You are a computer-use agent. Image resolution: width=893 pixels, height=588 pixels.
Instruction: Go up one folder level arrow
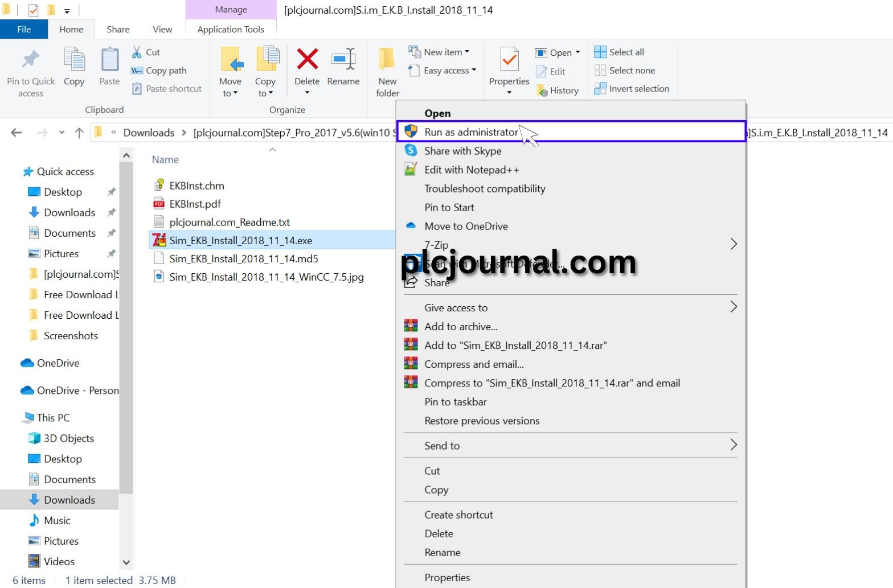pyautogui.click(x=79, y=133)
